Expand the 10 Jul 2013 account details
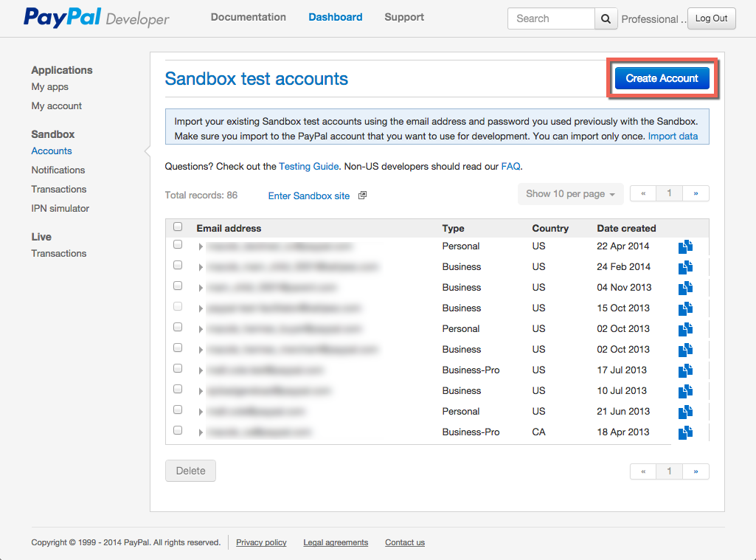This screenshot has height=560, width=756. point(201,391)
